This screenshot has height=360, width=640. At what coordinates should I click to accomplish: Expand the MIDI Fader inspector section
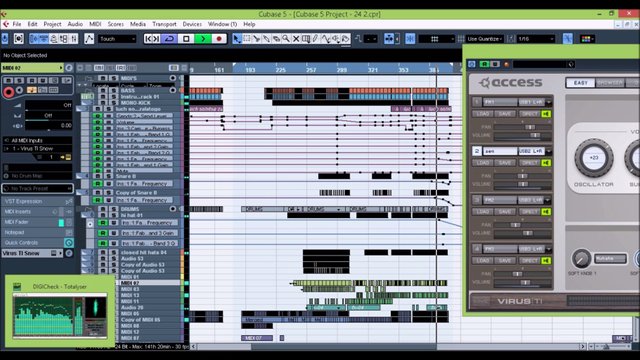click(x=37, y=222)
